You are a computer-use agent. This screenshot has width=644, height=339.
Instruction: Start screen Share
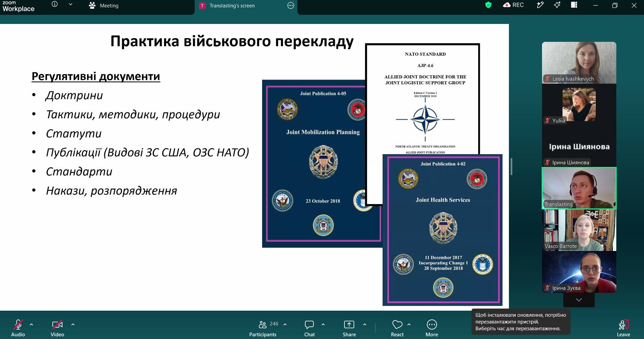(349, 328)
